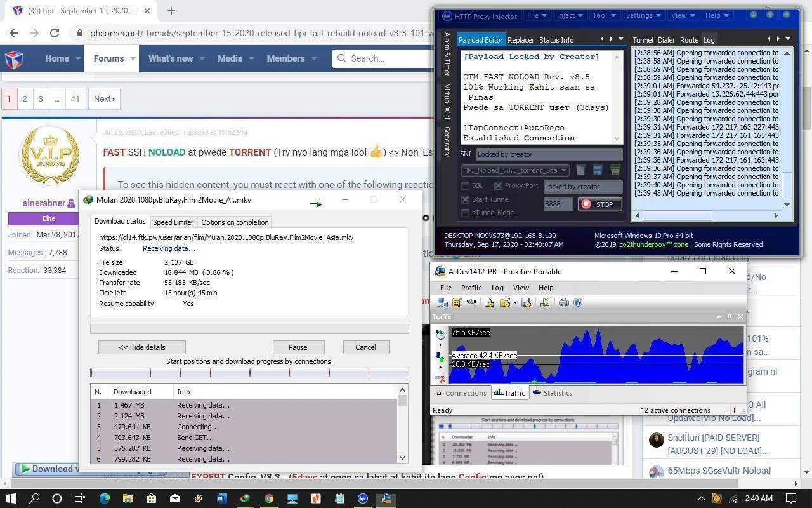Open Word from the taskbar
Image resolution: width=812 pixels, height=508 pixels.
coord(221,498)
